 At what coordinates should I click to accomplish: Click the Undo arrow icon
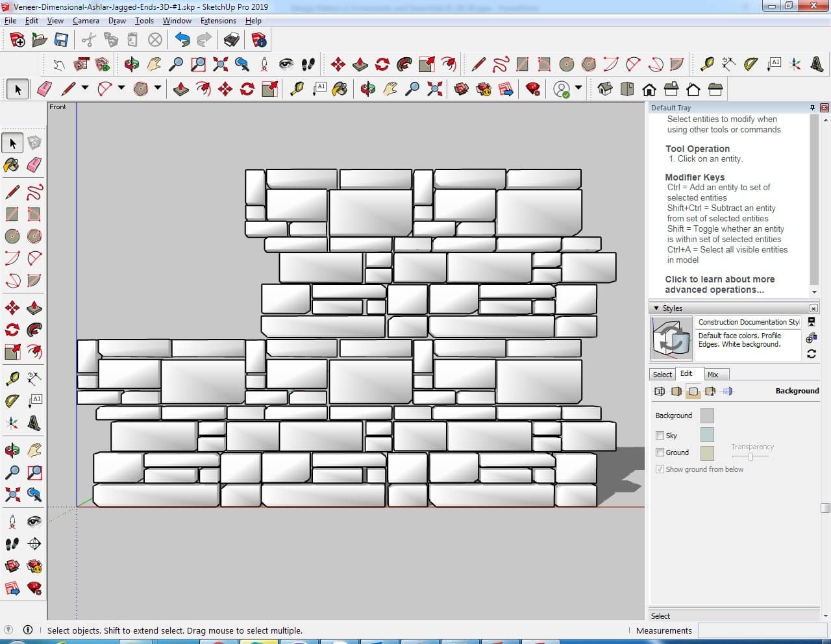point(182,40)
